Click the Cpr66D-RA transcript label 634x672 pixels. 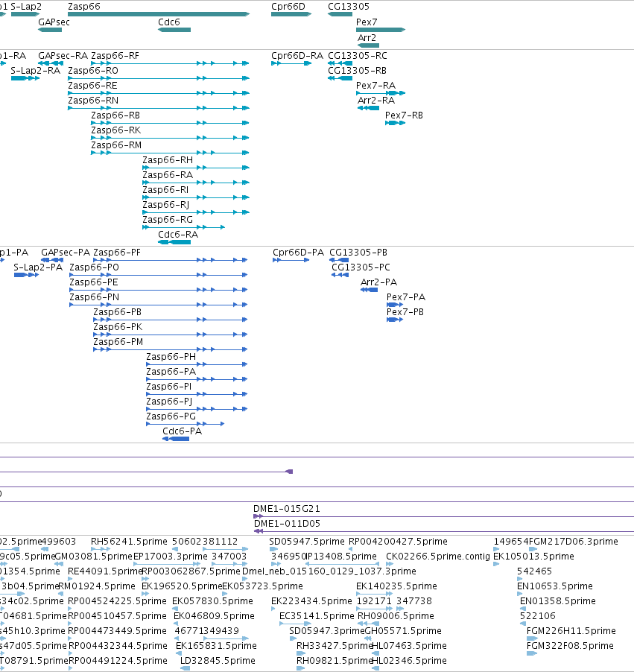point(297,56)
